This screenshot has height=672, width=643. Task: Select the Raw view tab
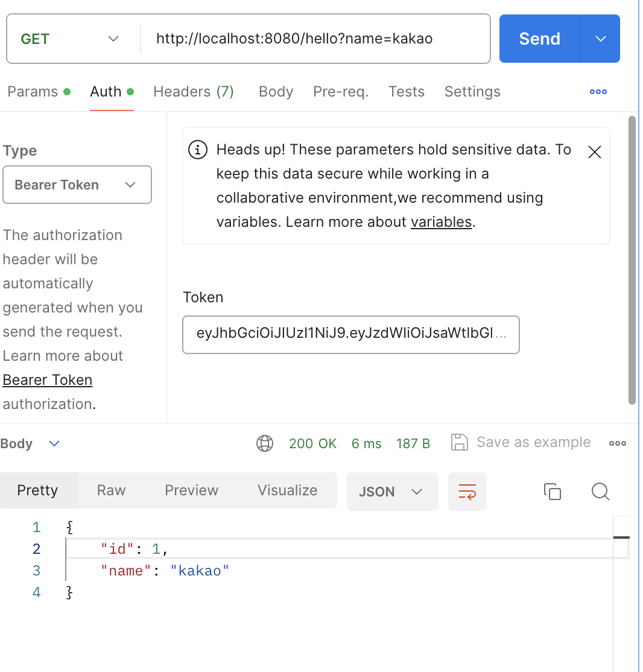(112, 490)
